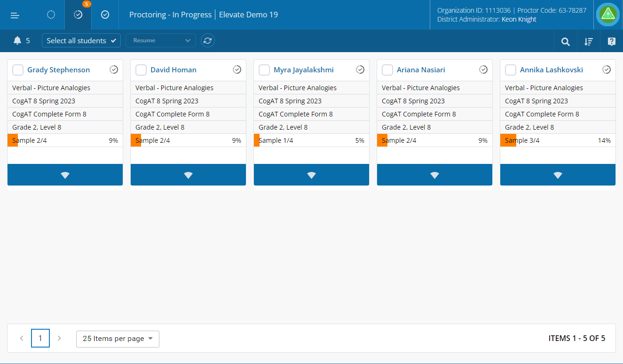
Task: Click the notification bell icon
Action: (x=17, y=40)
